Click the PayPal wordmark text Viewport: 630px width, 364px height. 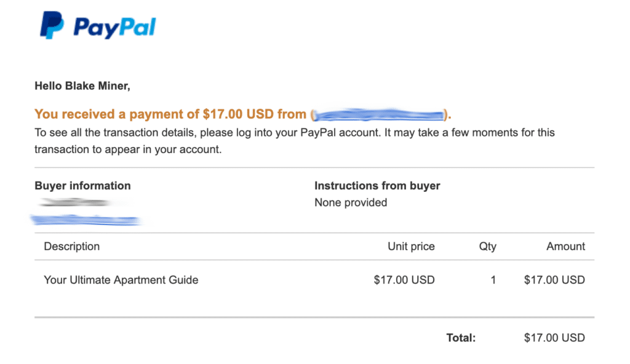[x=114, y=28]
